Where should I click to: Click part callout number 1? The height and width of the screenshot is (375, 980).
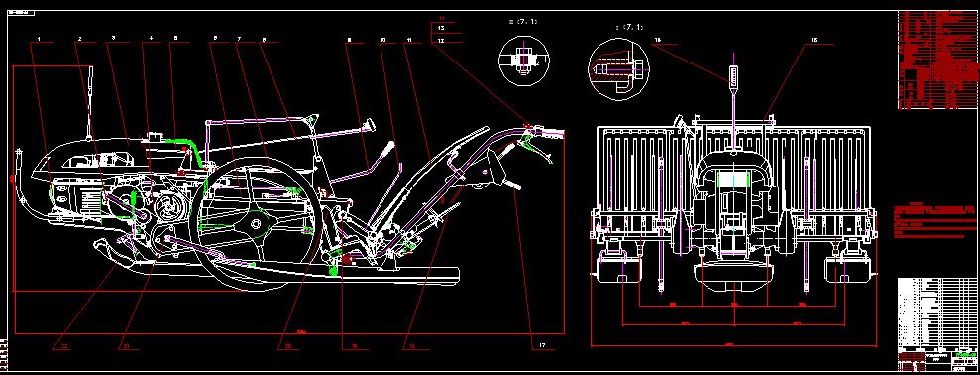(39, 39)
